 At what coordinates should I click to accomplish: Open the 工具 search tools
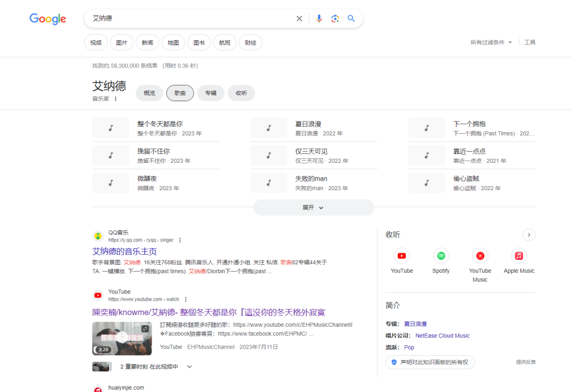pos(530,42)
